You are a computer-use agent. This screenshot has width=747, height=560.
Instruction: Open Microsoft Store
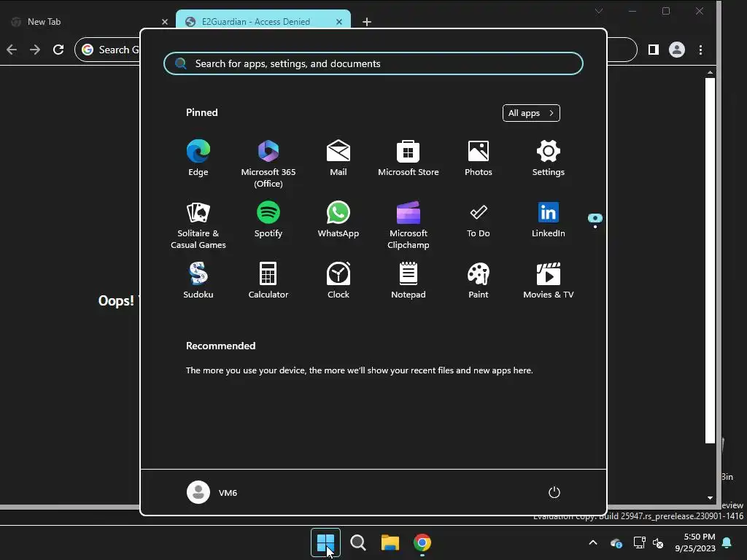click(409, 158)
